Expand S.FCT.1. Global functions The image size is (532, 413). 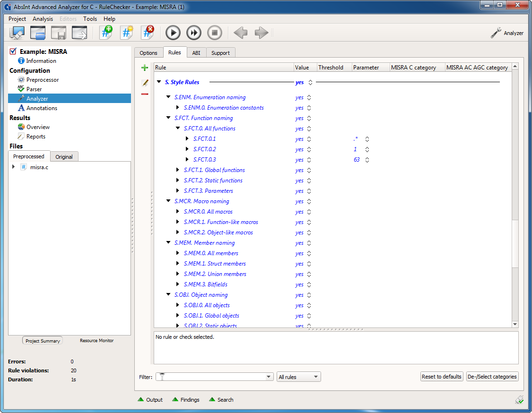[177, 170]
